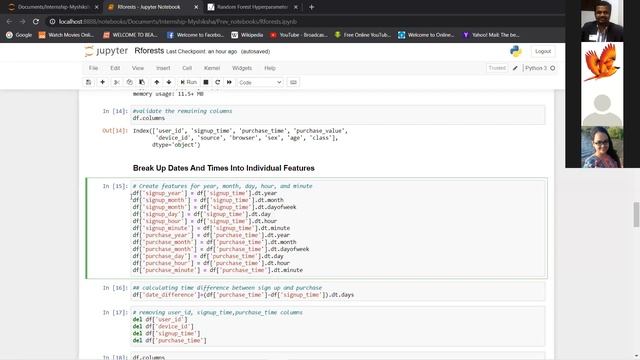
Task: Click the Jupyter logo
Action: click(x=106, y=51)
